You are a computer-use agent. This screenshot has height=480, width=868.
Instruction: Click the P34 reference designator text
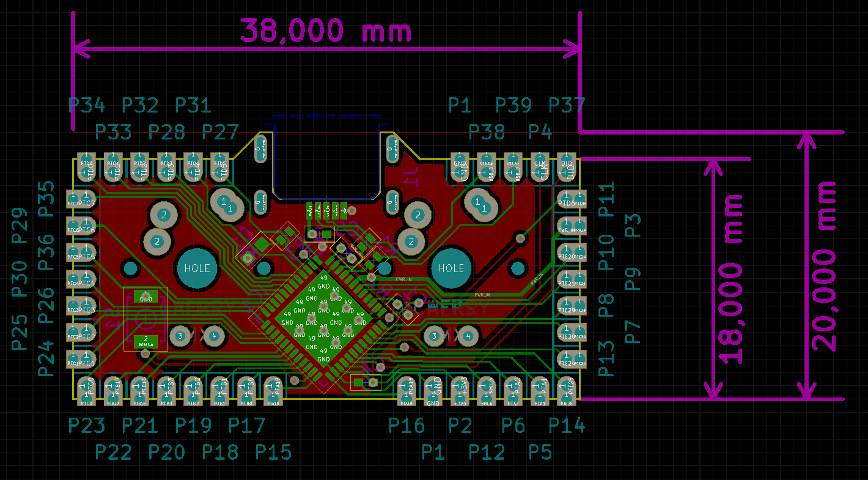pos(86,106)
